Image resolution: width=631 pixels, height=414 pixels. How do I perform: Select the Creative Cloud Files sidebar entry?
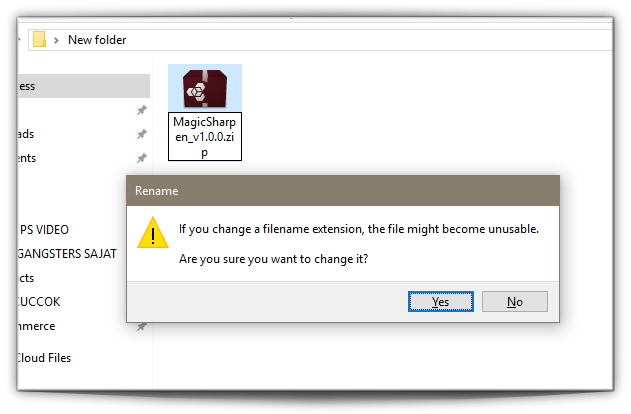click(44, 358)
